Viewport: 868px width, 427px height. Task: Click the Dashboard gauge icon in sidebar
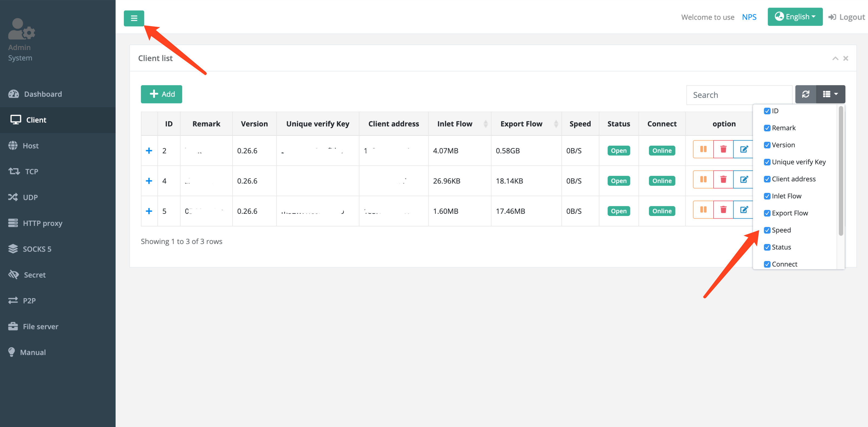[14, 94]
